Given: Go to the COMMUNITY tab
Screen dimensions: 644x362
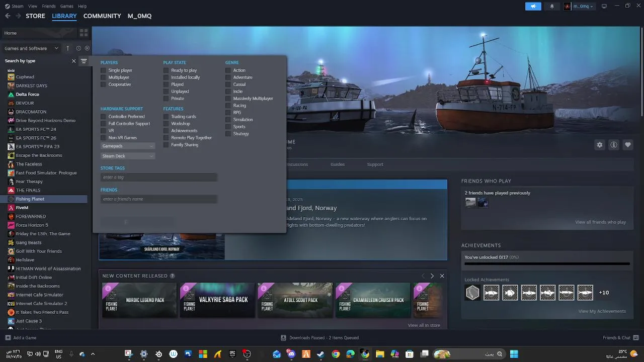Looking at the screenshot, I should pyautogui.click(x=102, y=16).
